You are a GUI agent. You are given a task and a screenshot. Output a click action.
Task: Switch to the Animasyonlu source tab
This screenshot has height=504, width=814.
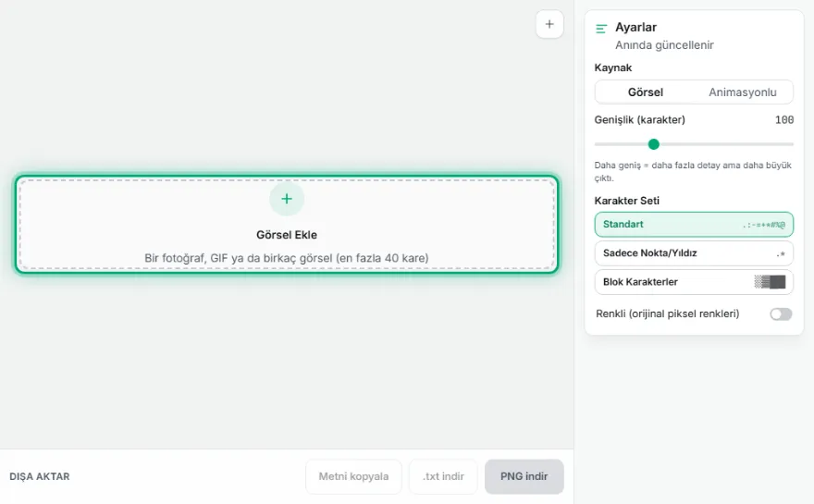click(743, 92)
